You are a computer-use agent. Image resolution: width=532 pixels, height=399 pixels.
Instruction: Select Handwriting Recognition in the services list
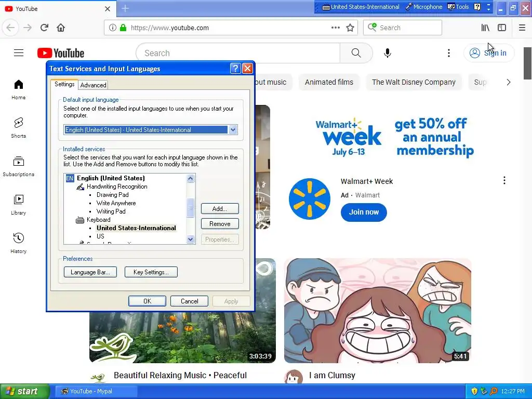click(x=117, y=187)
